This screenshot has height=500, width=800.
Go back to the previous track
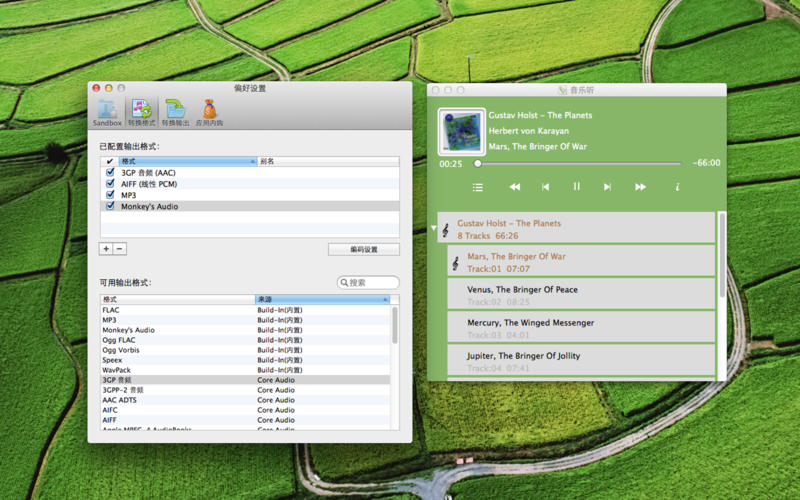[x=545, y=187]
